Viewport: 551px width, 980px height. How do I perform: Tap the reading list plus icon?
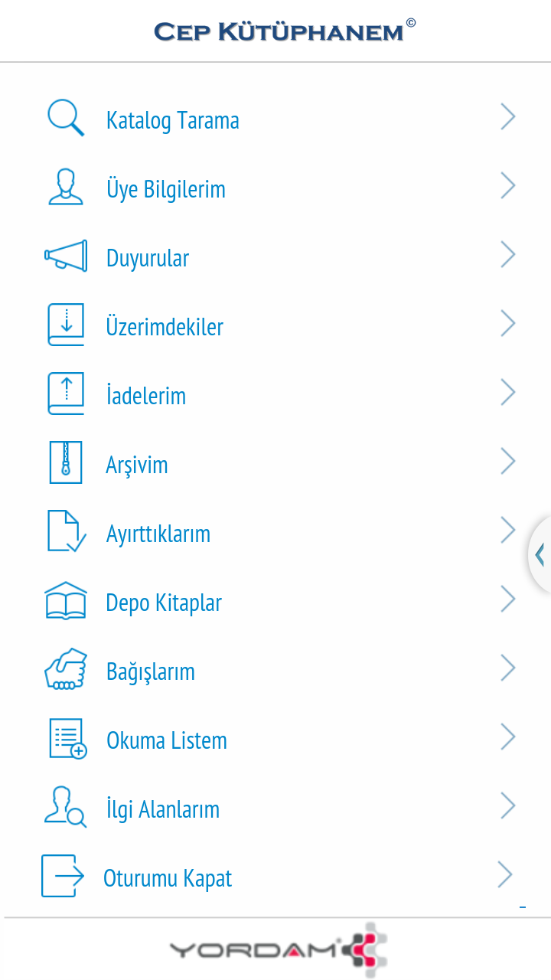point(67,739)
